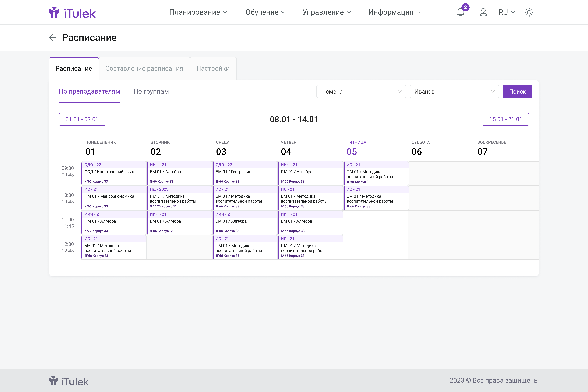Go back using the arrow next to Расписание

click(52, 37)
